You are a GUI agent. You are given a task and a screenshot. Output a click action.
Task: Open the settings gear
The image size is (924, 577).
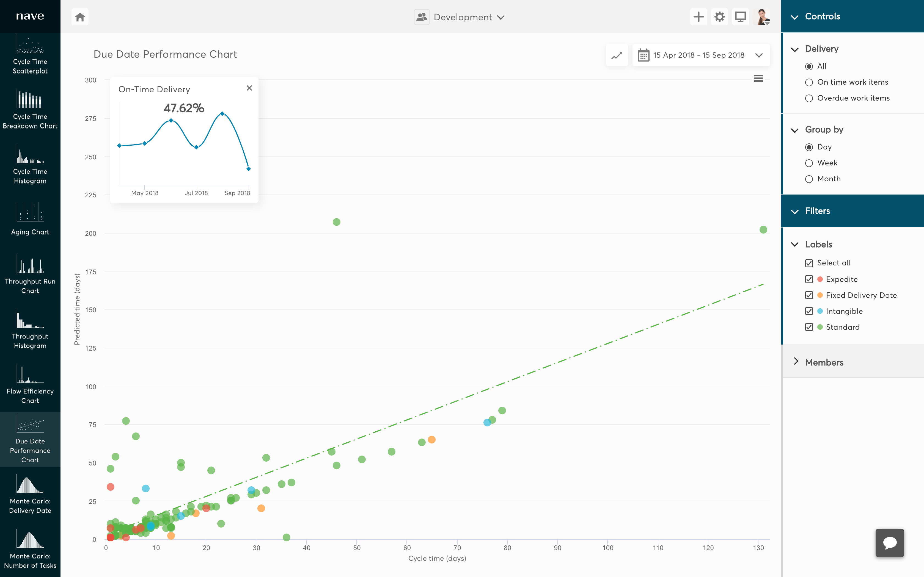click(720, 16)
